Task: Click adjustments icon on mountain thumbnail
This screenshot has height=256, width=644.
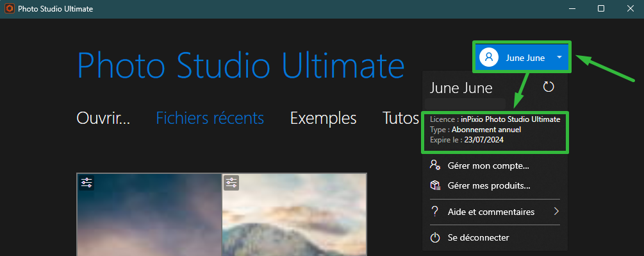Action: [231, 182]
